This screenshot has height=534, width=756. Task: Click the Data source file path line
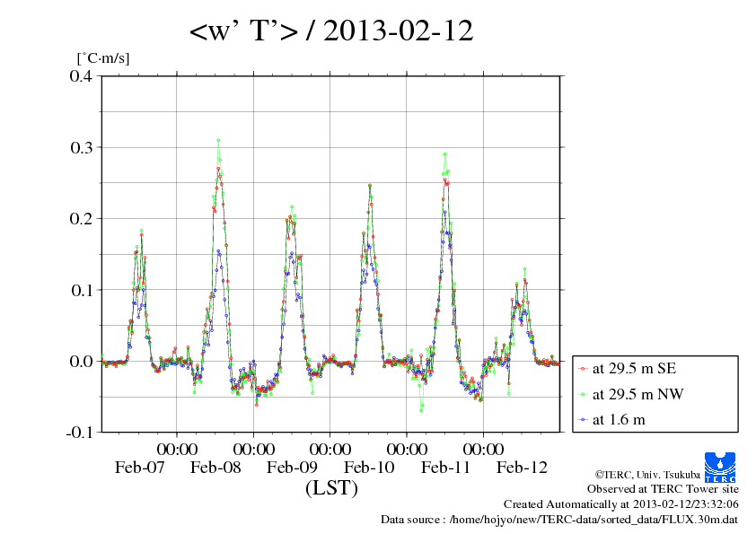pyautogui.click(x=559, y=520)
